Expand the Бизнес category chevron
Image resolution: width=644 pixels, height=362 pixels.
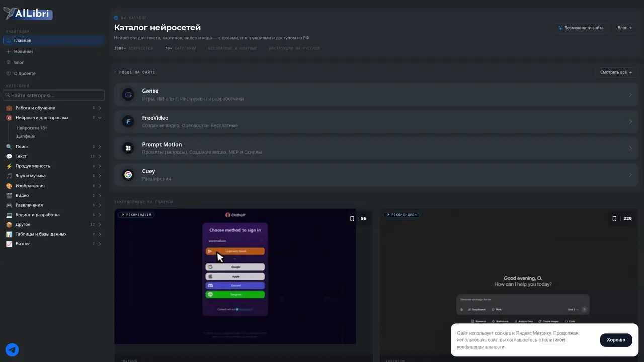click(100, 244)
